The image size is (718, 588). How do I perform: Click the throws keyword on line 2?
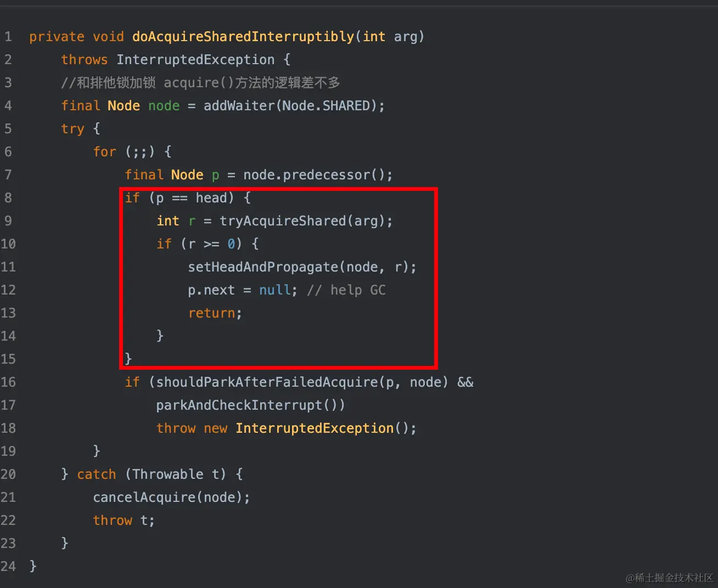pyautogui.click(x=85, y=59)
